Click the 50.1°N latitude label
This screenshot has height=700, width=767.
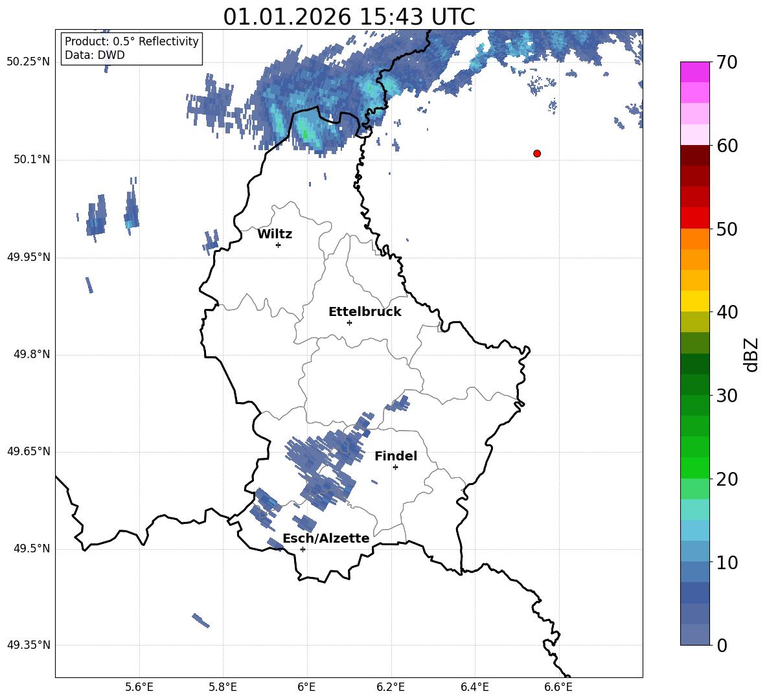pos(32,159)
